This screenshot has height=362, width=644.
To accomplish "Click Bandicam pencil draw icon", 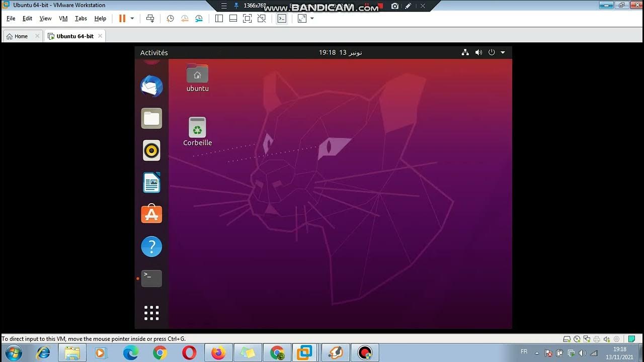I will coord(408,6).
